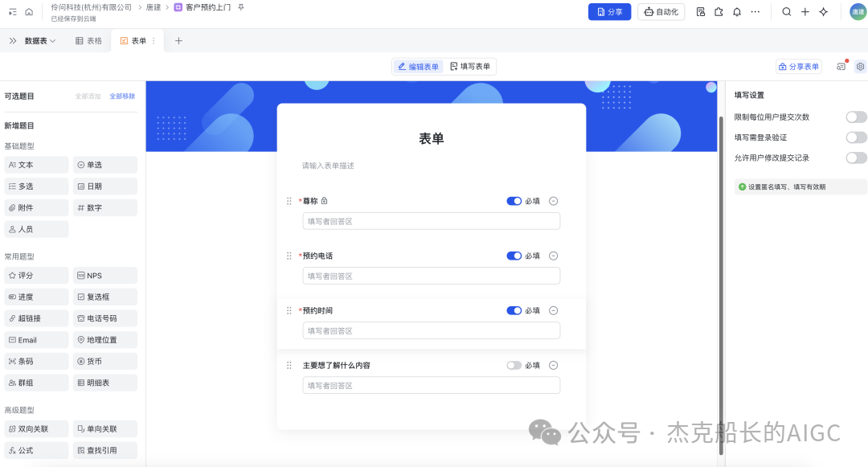
Task: Open the history icon left of extension icon
Action: [700, 11]
